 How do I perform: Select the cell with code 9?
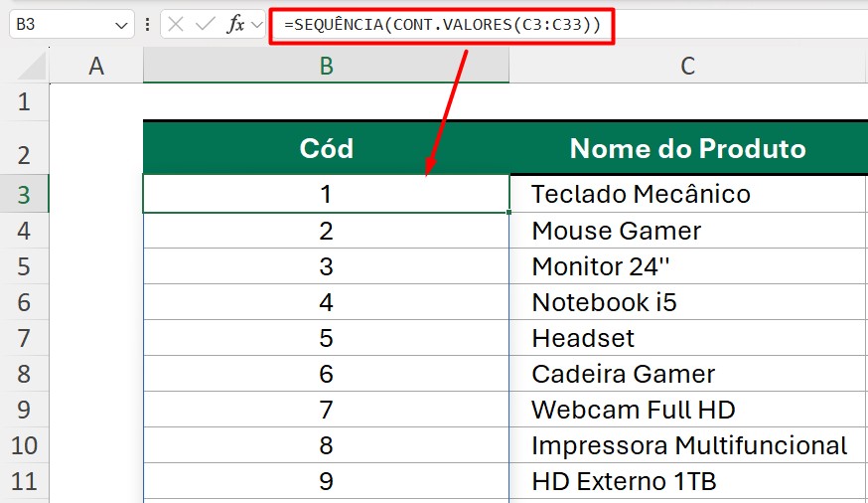[326, 481]
